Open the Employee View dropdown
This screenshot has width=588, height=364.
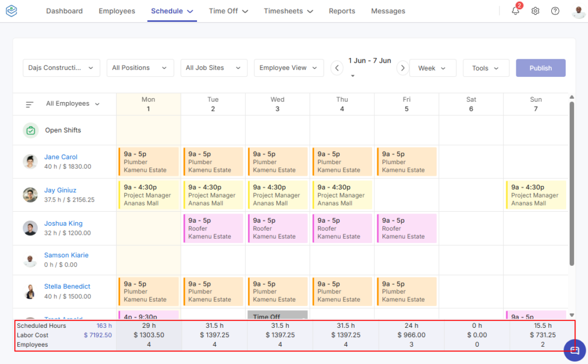[x=289, y=68]
